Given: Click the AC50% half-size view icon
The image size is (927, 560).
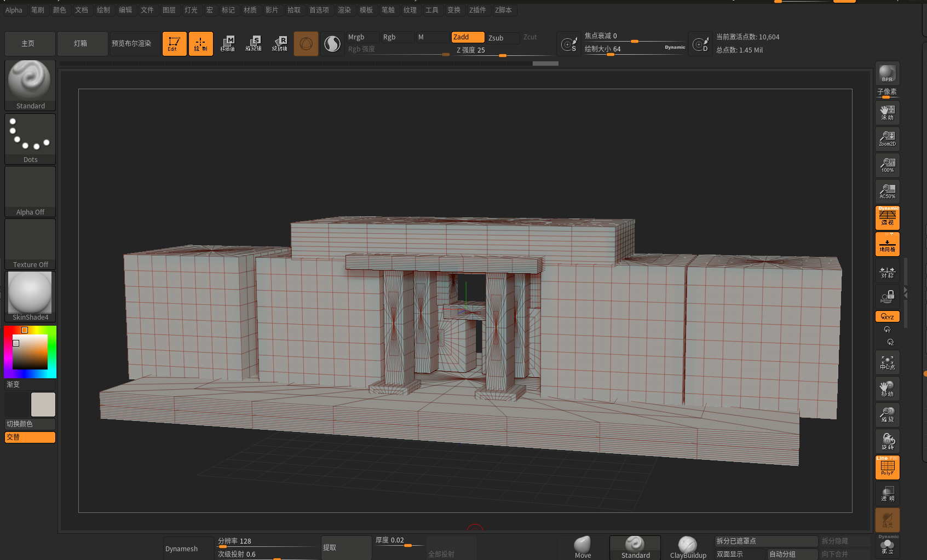Looking at the screenshot, I should click(887, 192).
